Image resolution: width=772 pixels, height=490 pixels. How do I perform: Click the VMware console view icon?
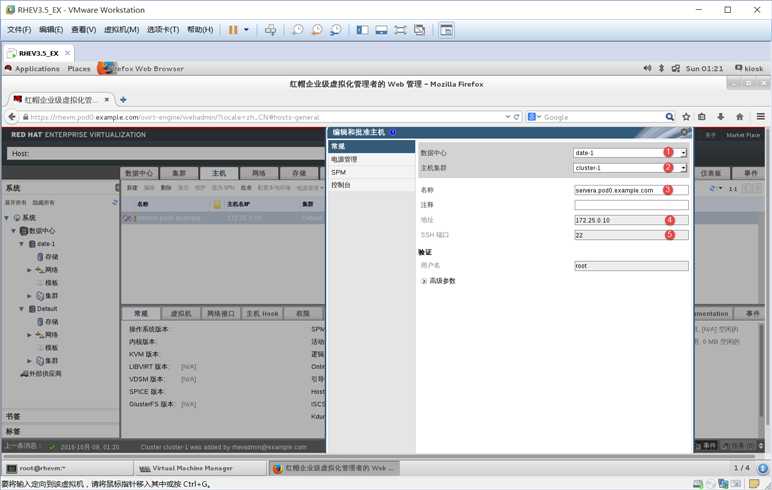[446, 30]
